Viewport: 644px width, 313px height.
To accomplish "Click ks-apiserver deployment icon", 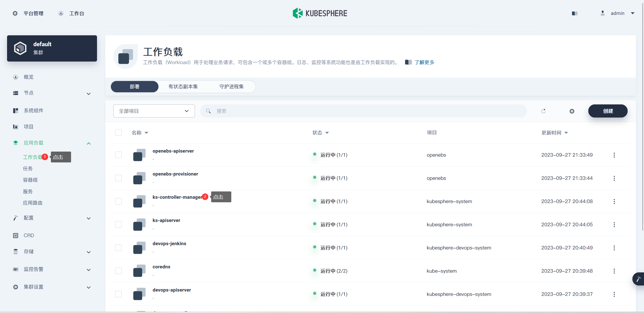I will coord(139,224).
